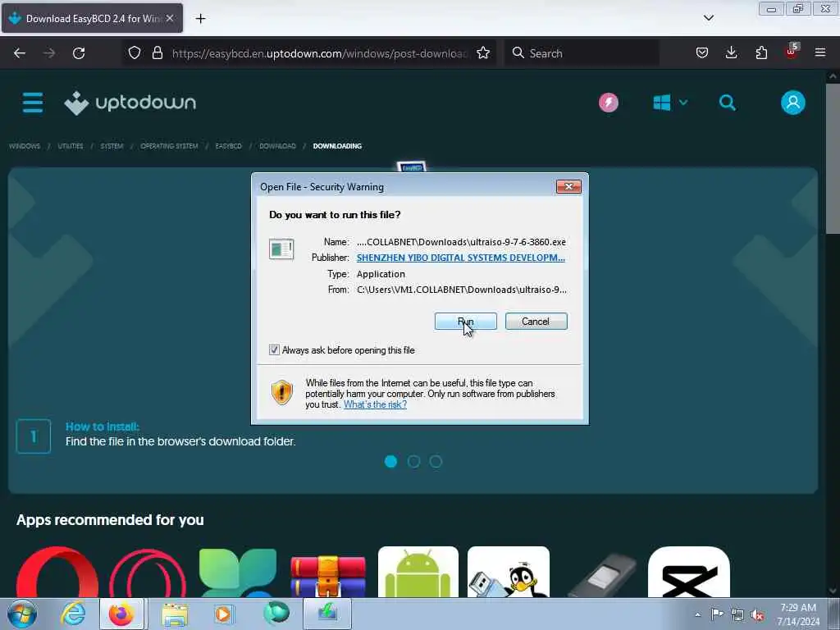Viewport: 840px width, 630px height.
Task: Uncheck Always ask before opening this file
Action: (274, 349)
